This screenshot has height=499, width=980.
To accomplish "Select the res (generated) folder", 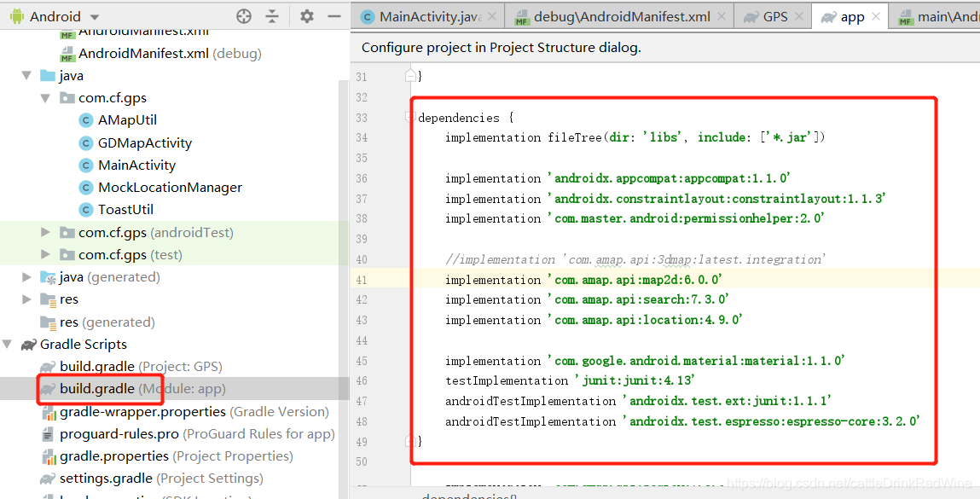I will click(97, 322).
